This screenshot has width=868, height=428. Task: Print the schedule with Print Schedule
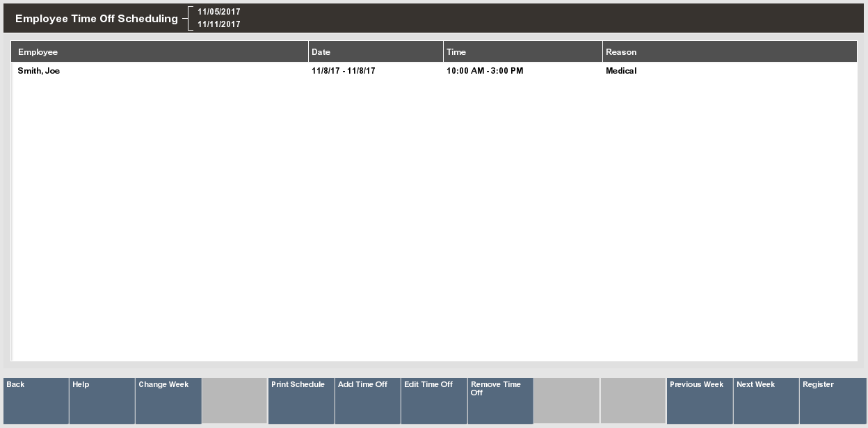click(301, 401)
